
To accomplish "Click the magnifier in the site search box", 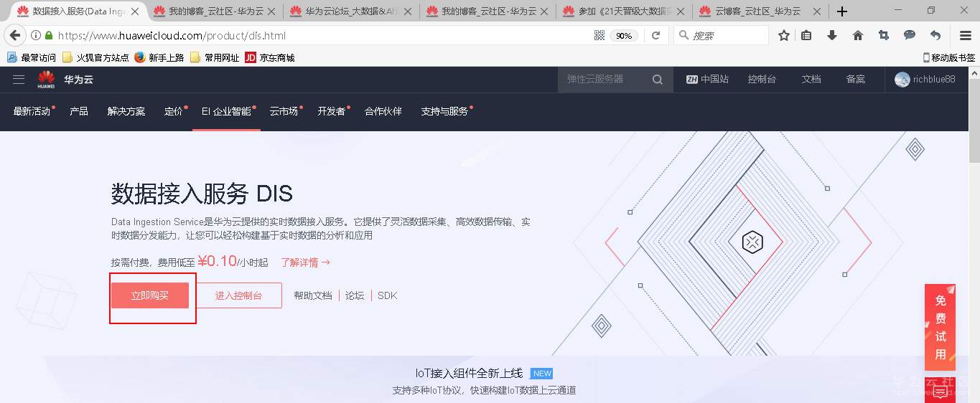I will (658, 80).
